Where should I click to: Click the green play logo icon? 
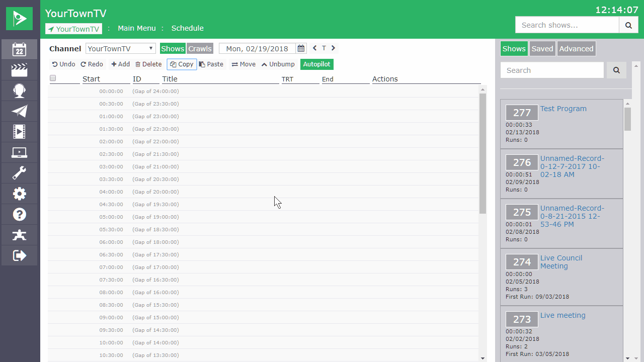tap(19, 19)
